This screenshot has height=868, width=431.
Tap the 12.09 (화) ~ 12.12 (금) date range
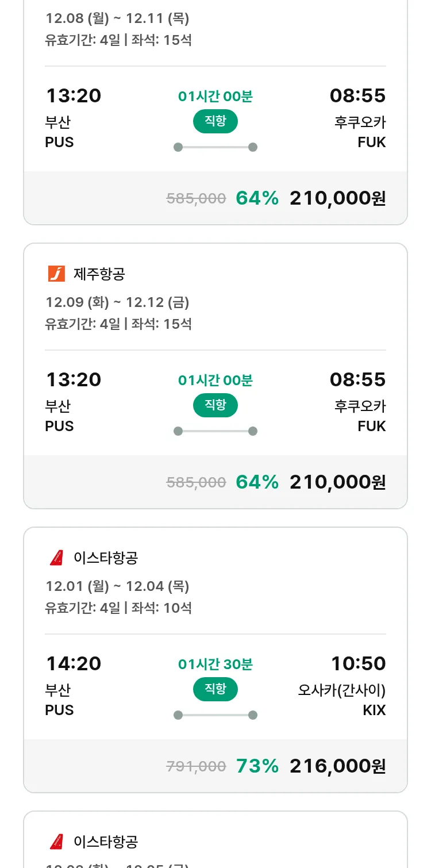coord(117,302)
